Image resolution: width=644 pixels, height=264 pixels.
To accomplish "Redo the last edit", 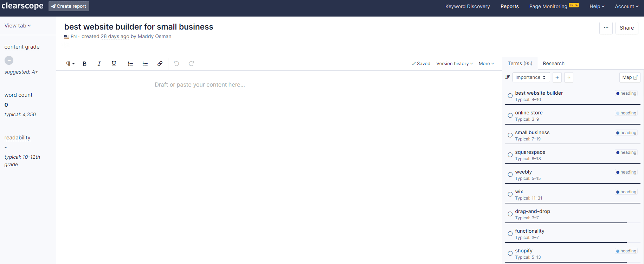I will [x=191, y=64].
